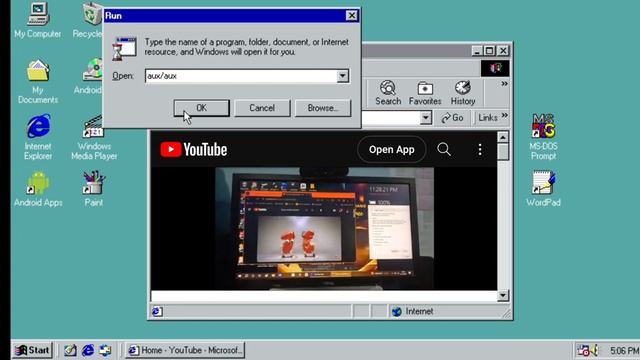Click YouTube search magnifier icon
This screenshot has height=360, width=640.
tap(444, 149)
